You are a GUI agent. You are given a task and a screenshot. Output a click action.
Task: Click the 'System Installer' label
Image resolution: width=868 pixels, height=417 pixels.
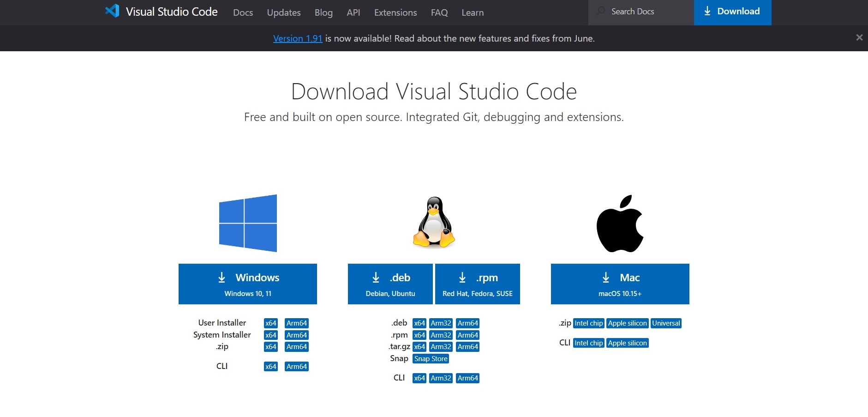[x=222, y=335]
